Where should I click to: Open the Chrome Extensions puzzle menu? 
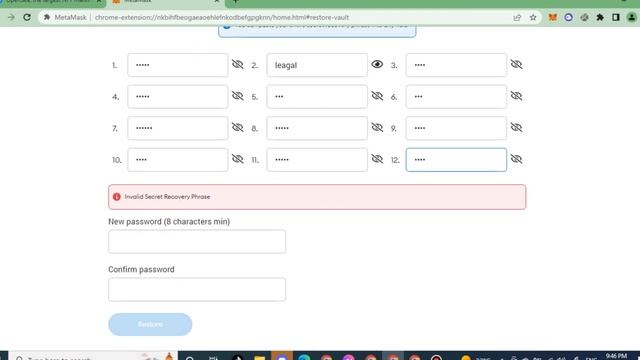tap(600, 17)
